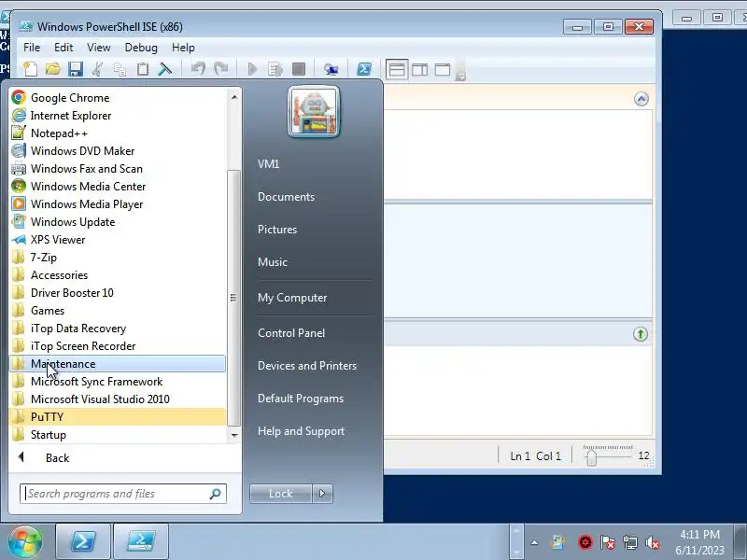Expand the 7-Zip folder
Viewport: 747px width, 560px height.
tap(118, 258)
